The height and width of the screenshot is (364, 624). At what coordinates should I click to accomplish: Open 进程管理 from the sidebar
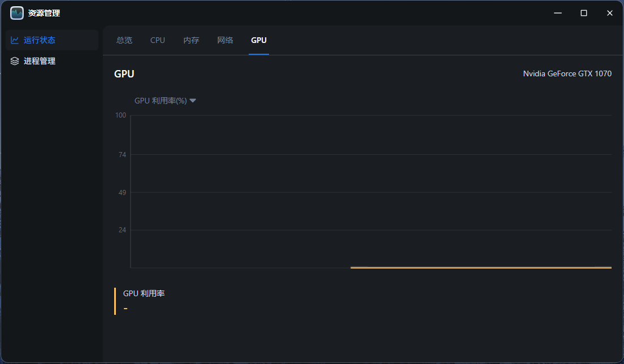click(40, 61)
